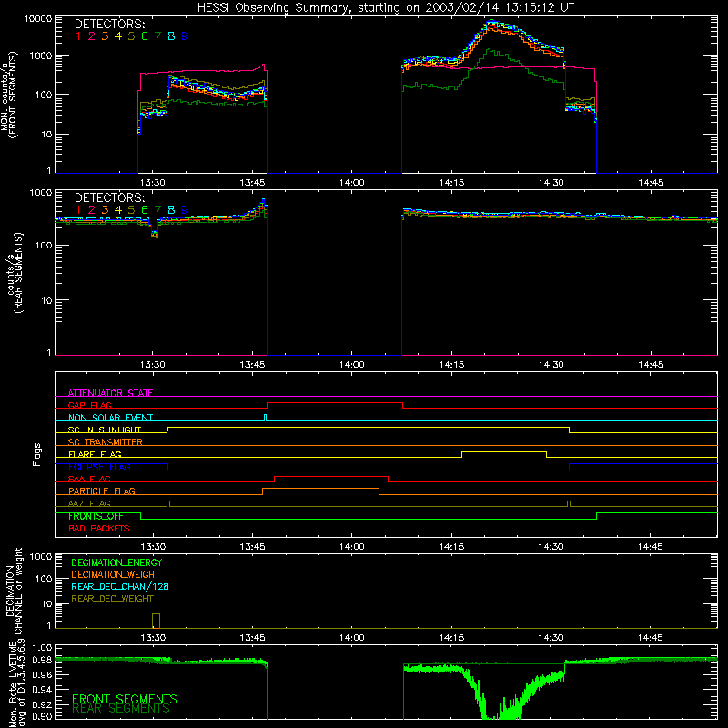Click detector 7 legend number in rear segments plot
728x728 pixels.
(157, 210)
